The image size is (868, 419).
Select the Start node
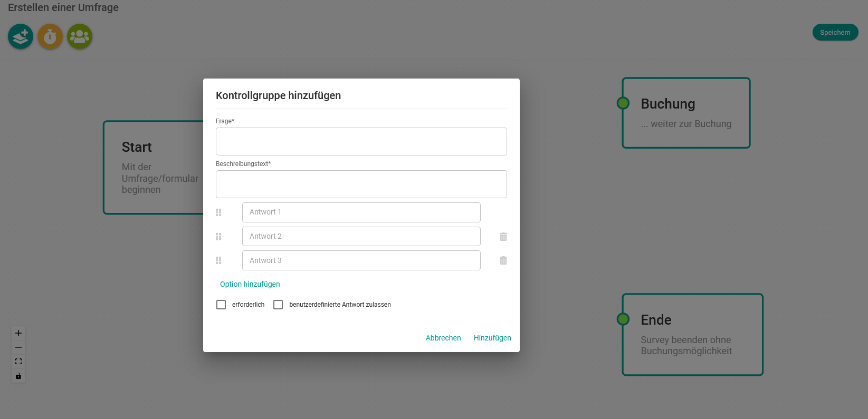154,168
